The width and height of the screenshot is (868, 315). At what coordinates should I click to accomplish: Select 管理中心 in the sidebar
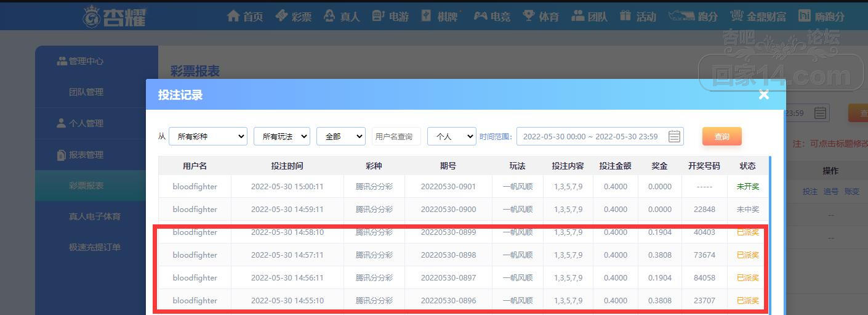80,61
